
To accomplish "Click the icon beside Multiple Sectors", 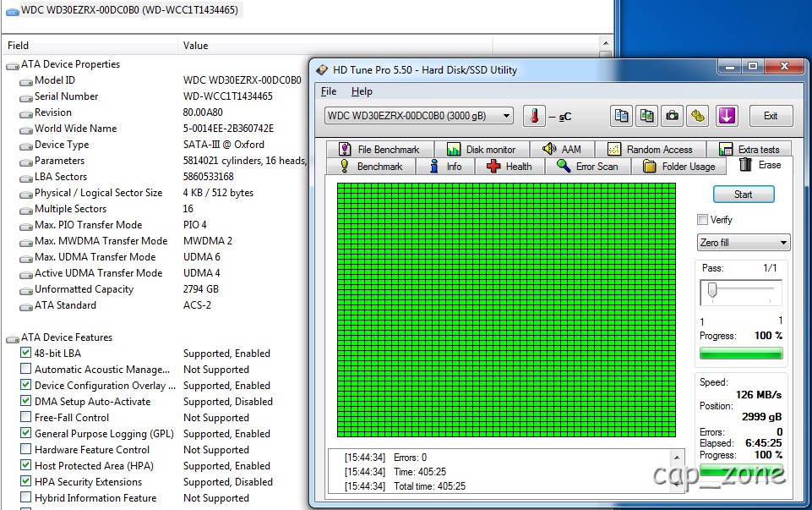I will pos(26,210).
